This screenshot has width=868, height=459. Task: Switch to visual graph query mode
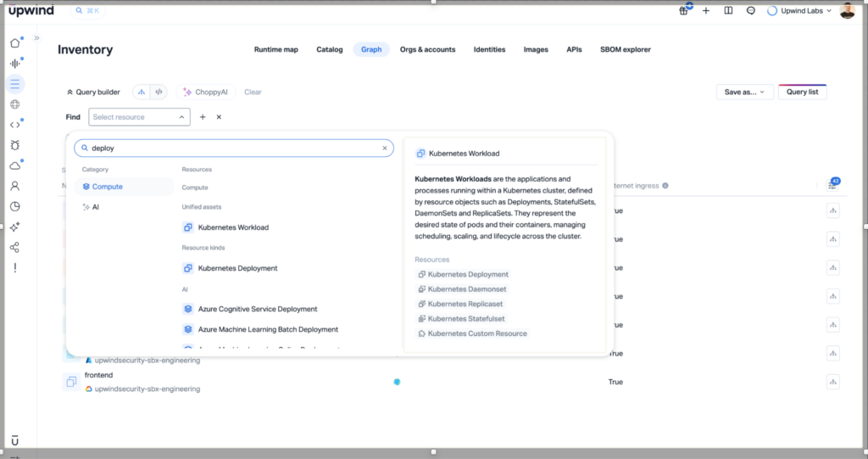tap(142, 92)
